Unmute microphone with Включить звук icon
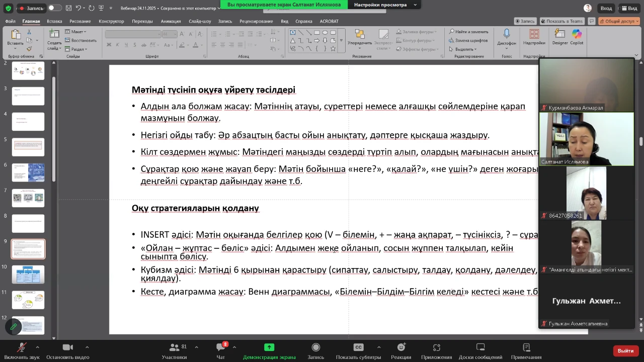 click(x=22, y=348)
